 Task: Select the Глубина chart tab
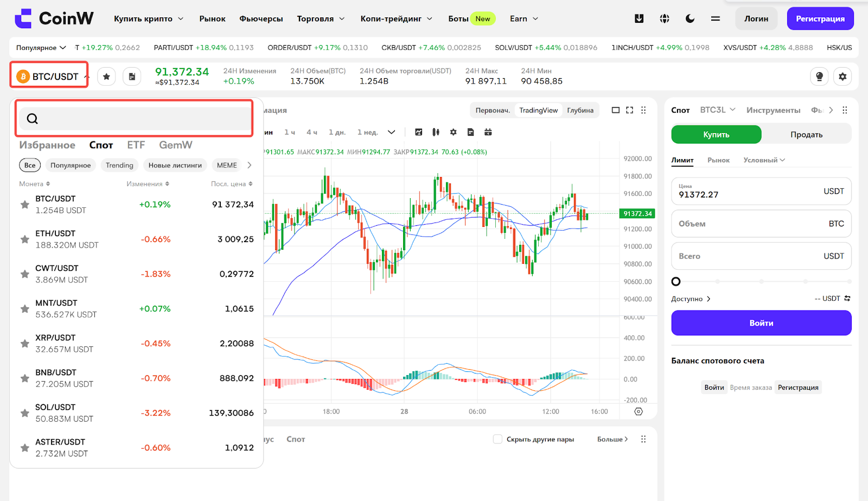coord(580,110)
